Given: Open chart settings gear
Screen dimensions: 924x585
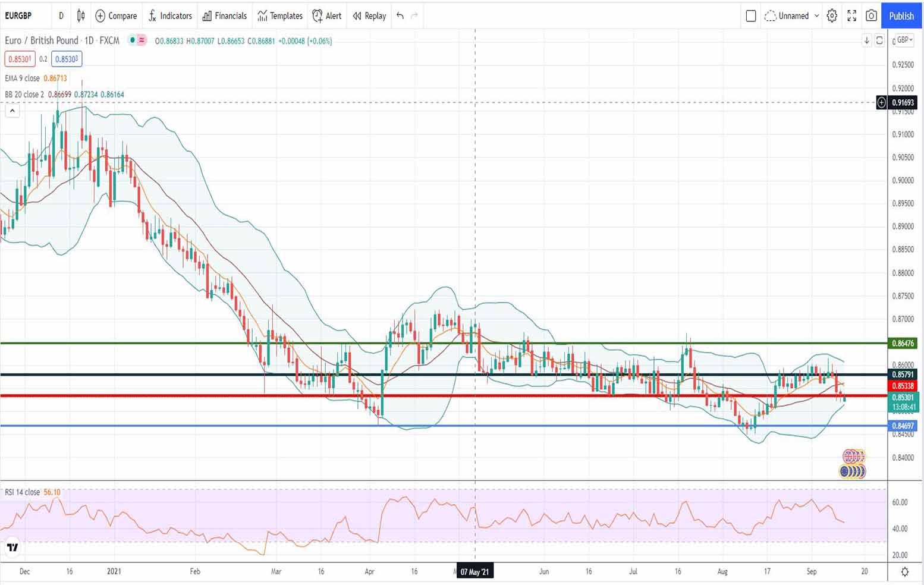Looking at the screenshot, I should pos(832,16).
